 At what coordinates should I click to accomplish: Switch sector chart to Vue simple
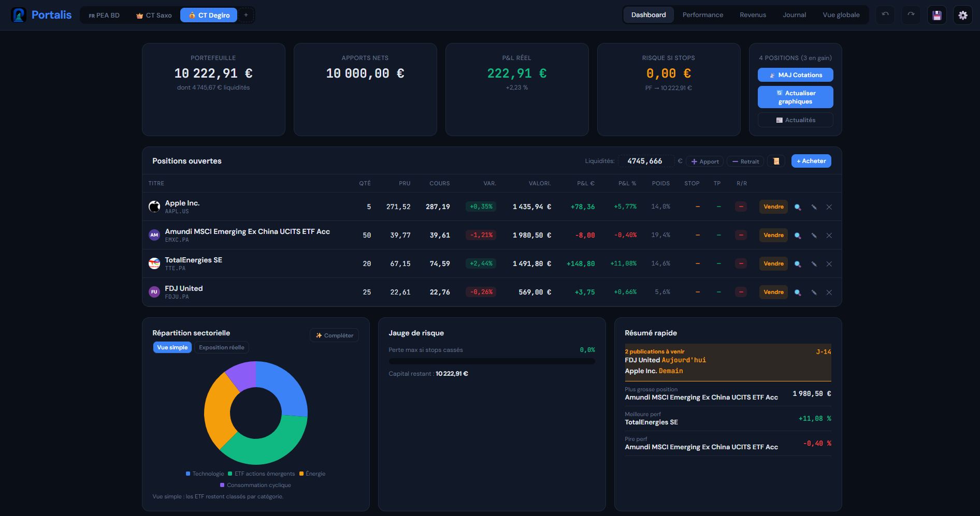tap(172, 347)
